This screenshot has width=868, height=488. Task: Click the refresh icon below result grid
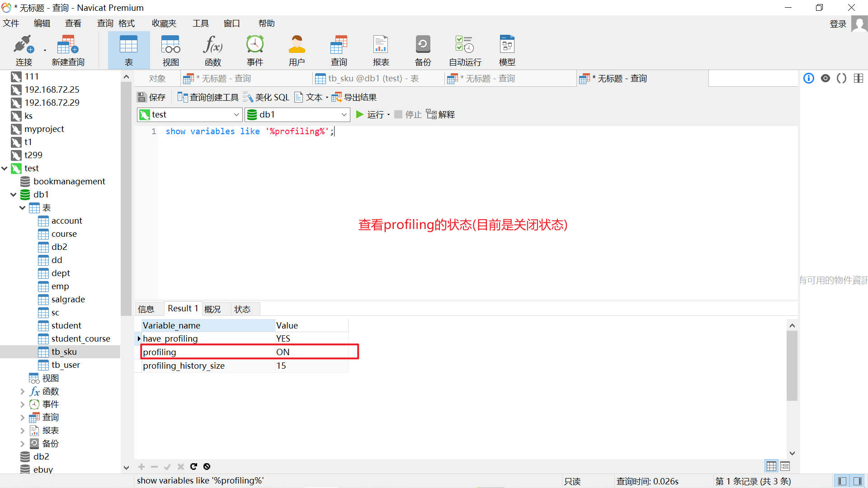(193, 466)
